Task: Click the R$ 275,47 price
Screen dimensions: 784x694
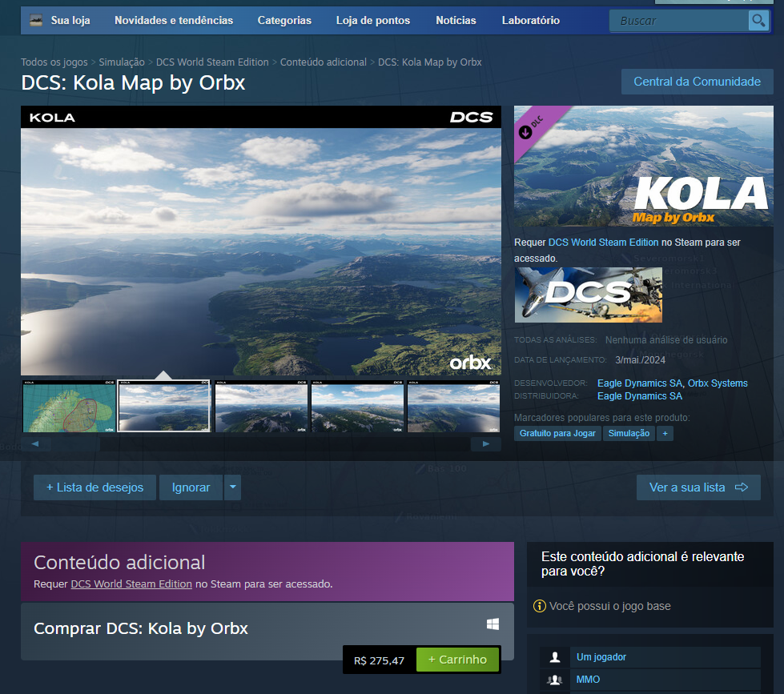Action: click(x=379, y=660)
